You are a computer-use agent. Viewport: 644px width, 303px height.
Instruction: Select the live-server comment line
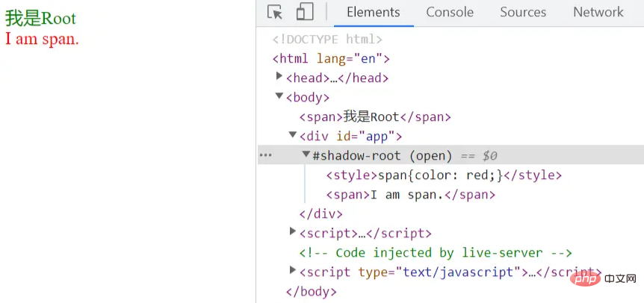tap(436, 253)
